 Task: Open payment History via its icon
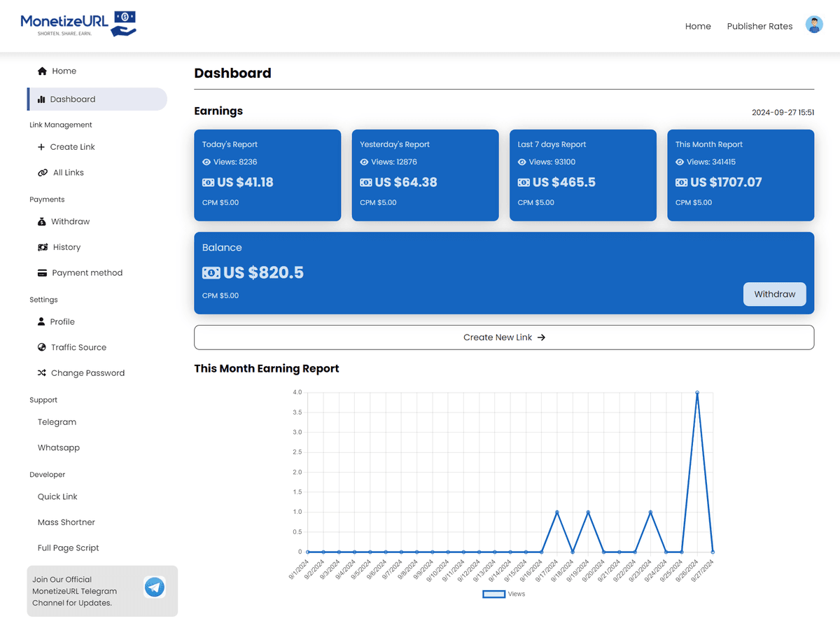(43, 246)
